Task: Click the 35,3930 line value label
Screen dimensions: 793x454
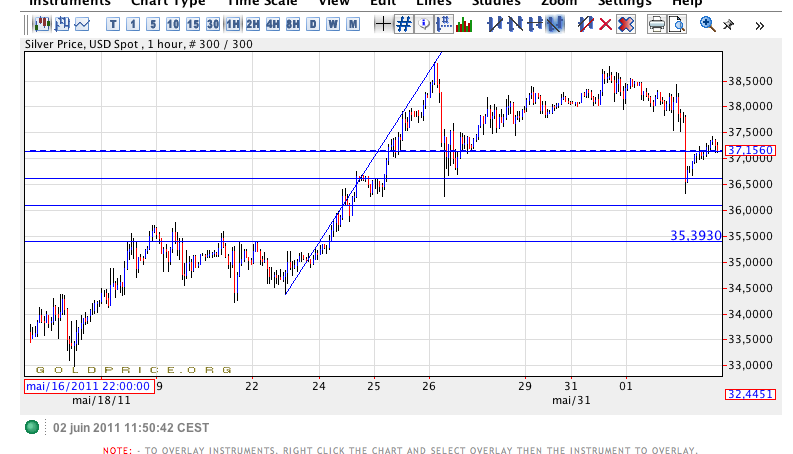Action: [x=695, y=235]
